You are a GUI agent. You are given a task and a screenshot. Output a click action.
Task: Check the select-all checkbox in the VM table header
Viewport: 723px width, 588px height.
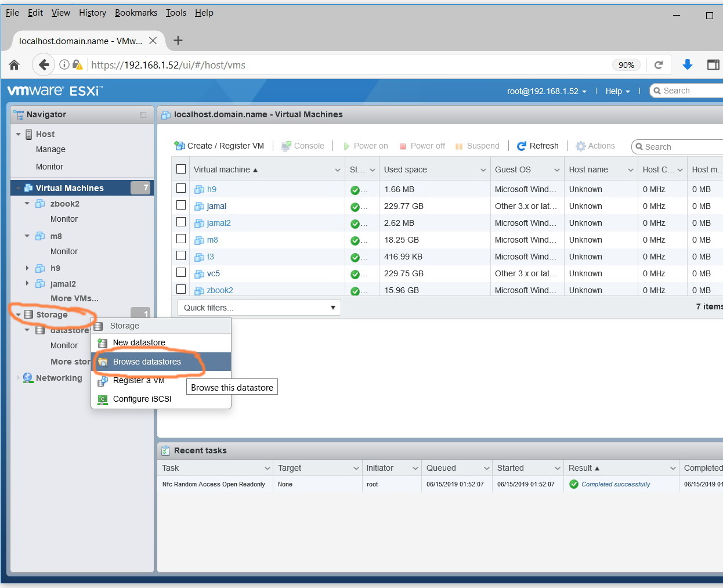click(x=180, y=169)
